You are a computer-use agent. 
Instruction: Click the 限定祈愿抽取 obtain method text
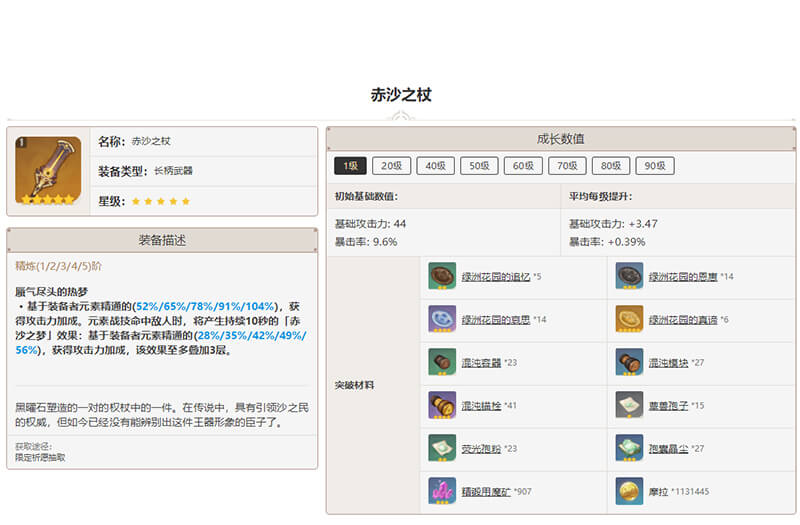40,457
